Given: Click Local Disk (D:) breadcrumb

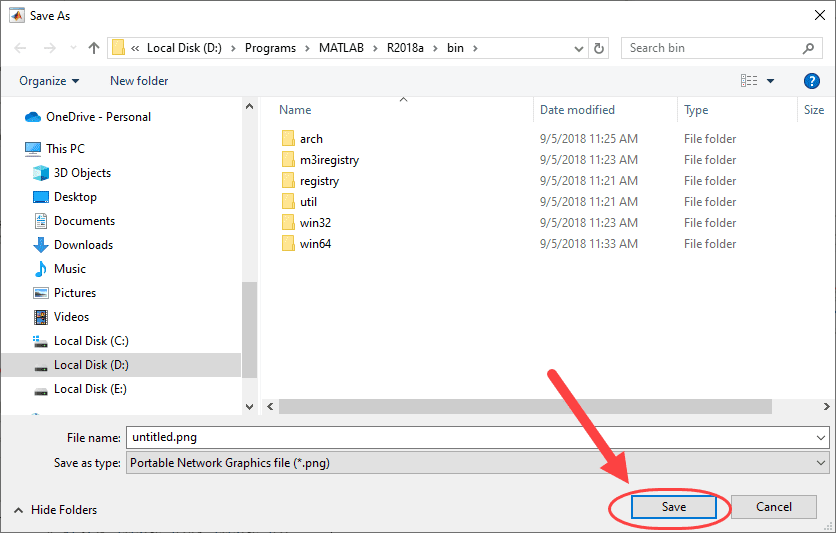Looking at the screenshot, I should 184,48.
